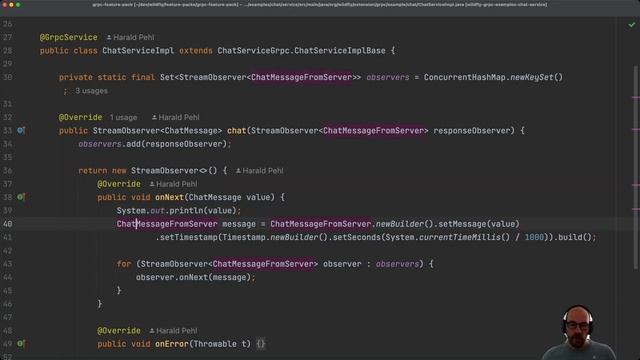Screen dimensions: 640x360
Task: Click the implements gutter icon beside the onError method
Action: tap(21, 344)
